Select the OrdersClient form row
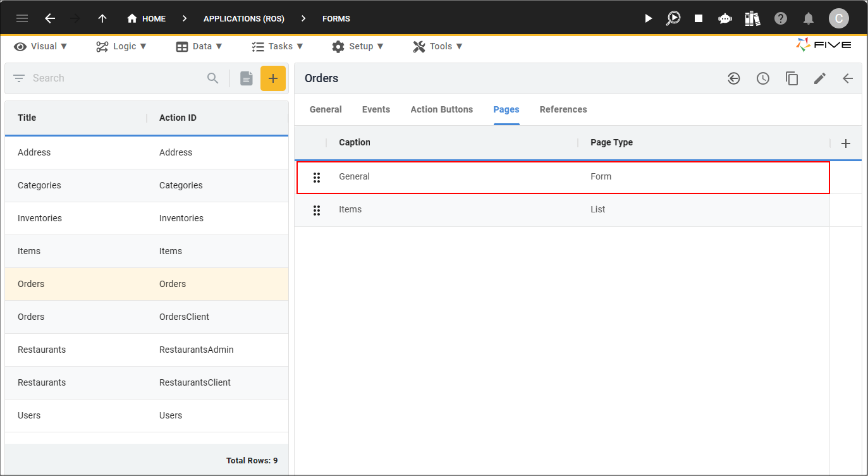868x476 pixels. pos(147,317)
